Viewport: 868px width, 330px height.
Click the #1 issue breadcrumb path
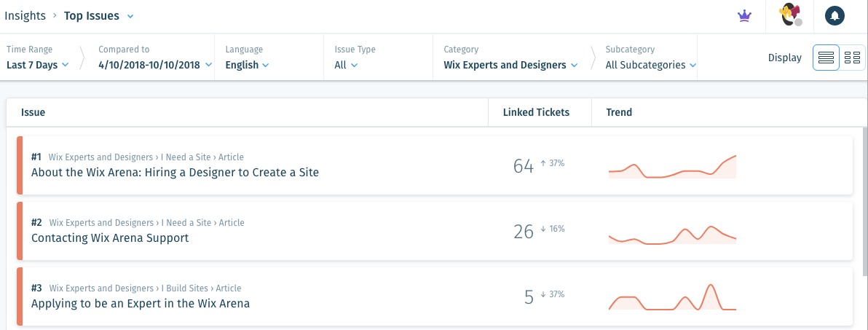[146, 157]
